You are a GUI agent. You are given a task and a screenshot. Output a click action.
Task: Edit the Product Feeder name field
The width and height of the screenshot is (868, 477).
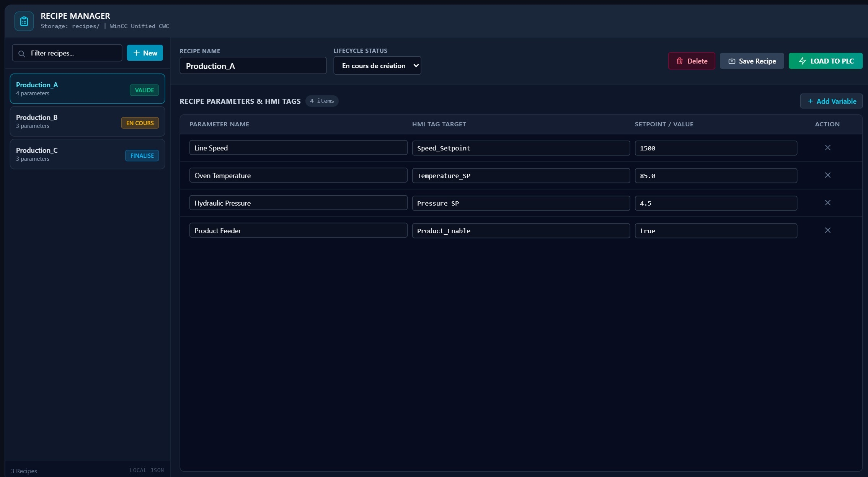coord(298,230)
